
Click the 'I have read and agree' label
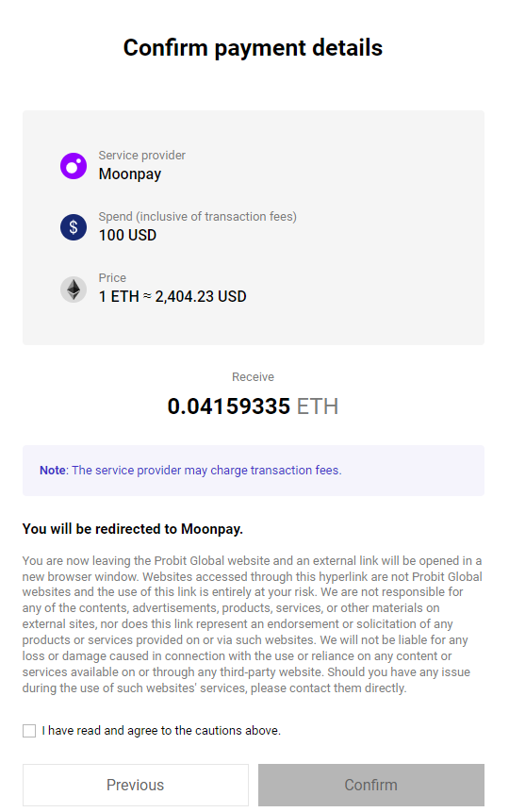point(161,731)
